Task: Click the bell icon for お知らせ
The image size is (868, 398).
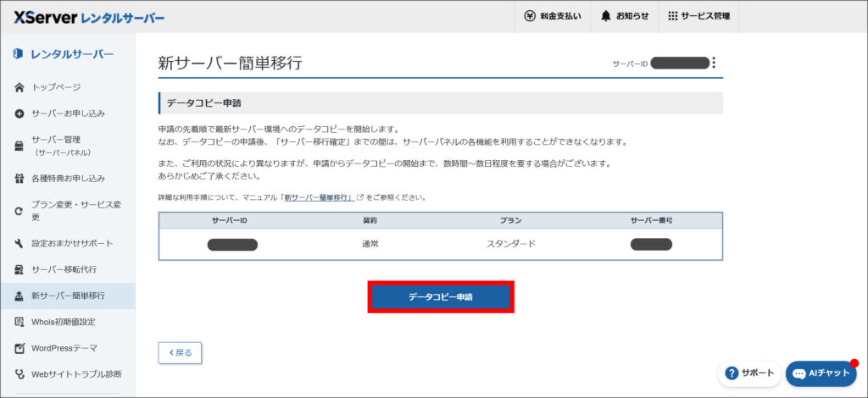Action: (x=605, y=16)
